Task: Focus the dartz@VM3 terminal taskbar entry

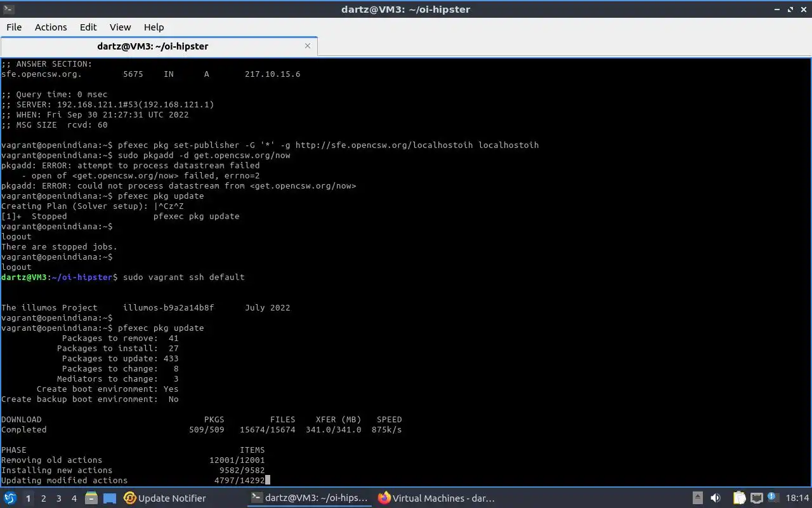Action: (310, 498)
